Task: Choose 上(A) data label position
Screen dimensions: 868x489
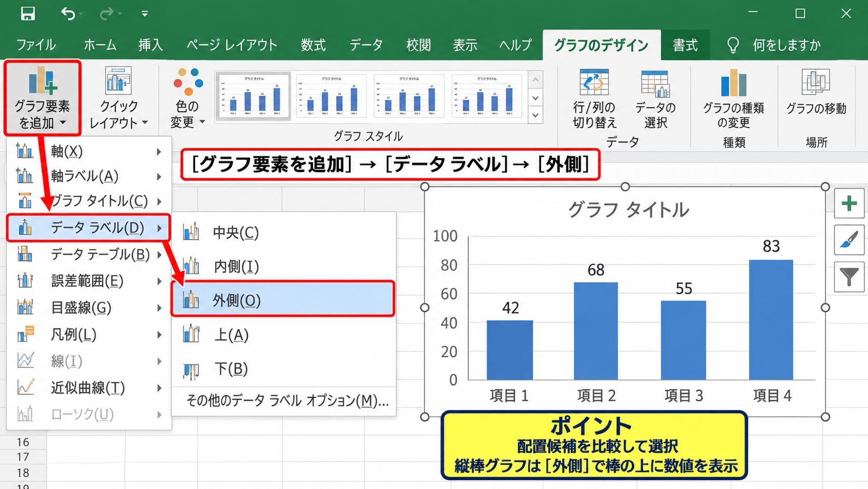Action: [283, 335]
